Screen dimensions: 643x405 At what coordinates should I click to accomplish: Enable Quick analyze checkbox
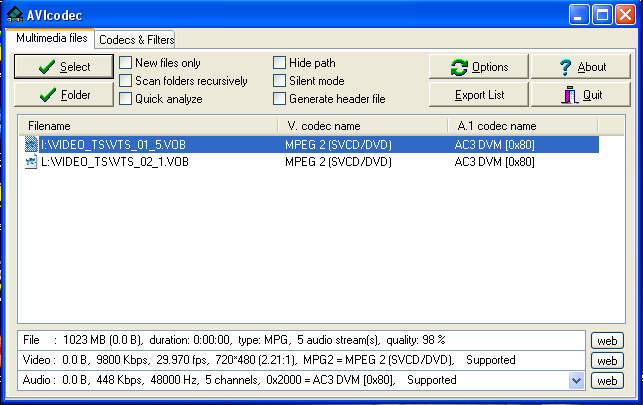tap(125, 99)
